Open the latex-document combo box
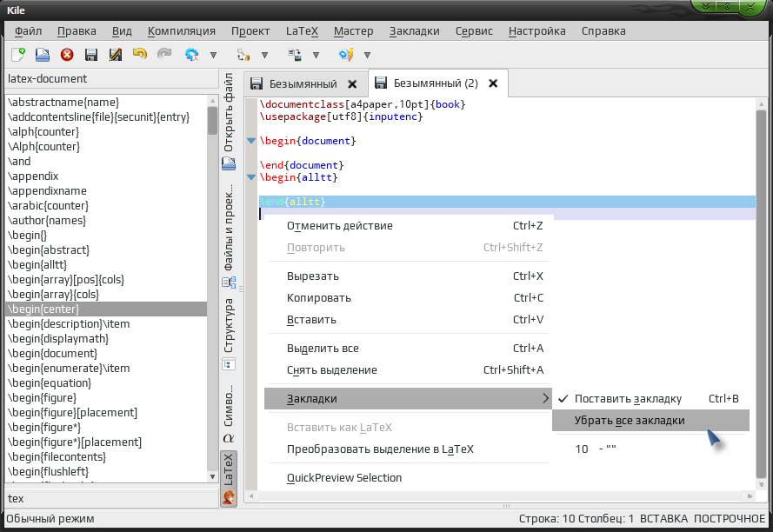773x532 pixels. point(112,79)
